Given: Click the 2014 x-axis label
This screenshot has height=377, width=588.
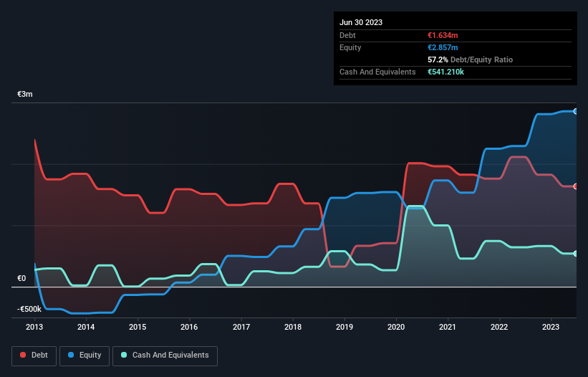Looking at the screenshot, I should coord(86,327).
